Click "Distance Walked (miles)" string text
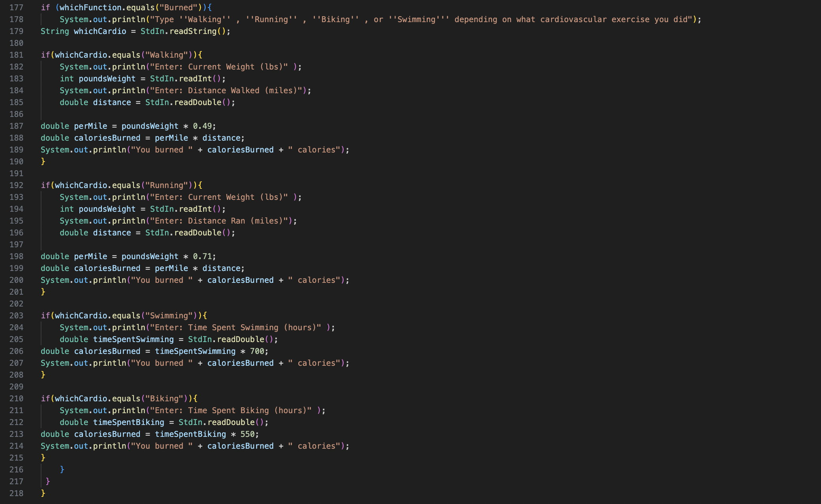 [x=242, y=90]
